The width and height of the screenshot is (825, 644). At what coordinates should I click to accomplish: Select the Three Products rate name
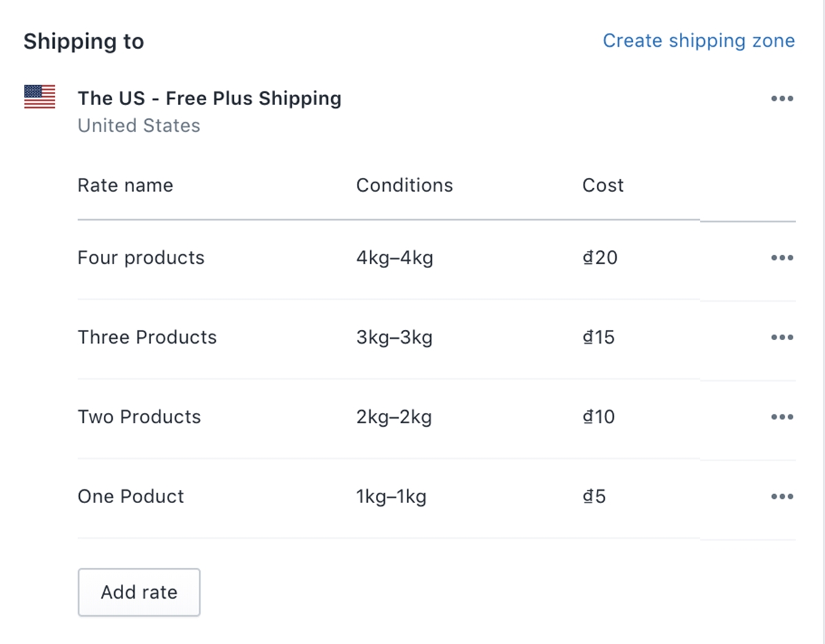[x=147, y=337]
